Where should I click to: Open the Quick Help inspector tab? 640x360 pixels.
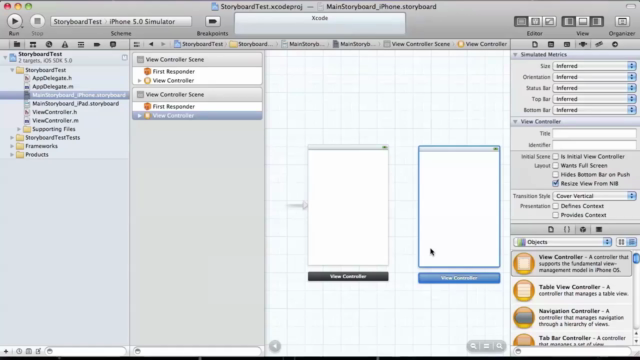click(x=551, y=44)
